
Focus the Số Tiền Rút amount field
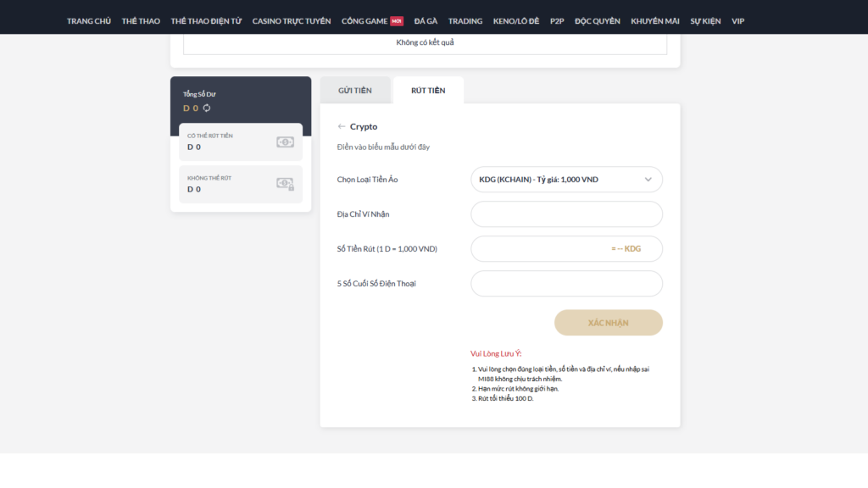(x=566, y=249)
